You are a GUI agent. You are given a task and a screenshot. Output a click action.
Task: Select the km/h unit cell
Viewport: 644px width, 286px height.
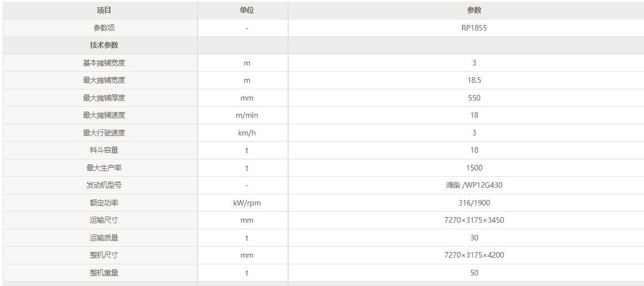[x=246, y=133]
